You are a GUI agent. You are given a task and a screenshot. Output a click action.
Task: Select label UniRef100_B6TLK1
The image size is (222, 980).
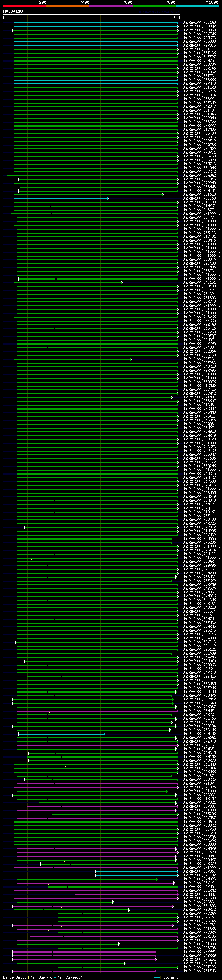(x=199, y=49)
